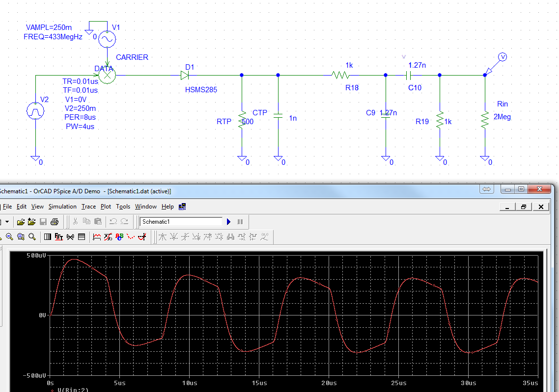Click the Zoom Fit magnifier icon
Viewport: 559px width, 392px height.
pos(32,237)
